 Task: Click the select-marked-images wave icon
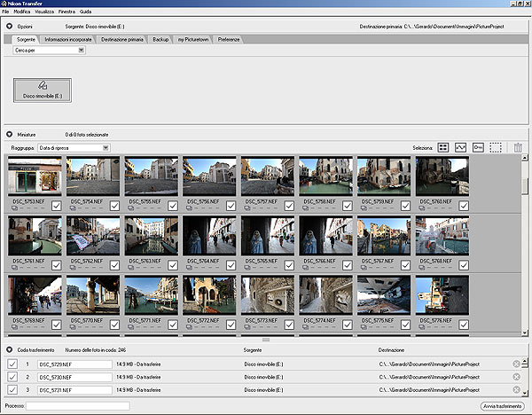460,147
